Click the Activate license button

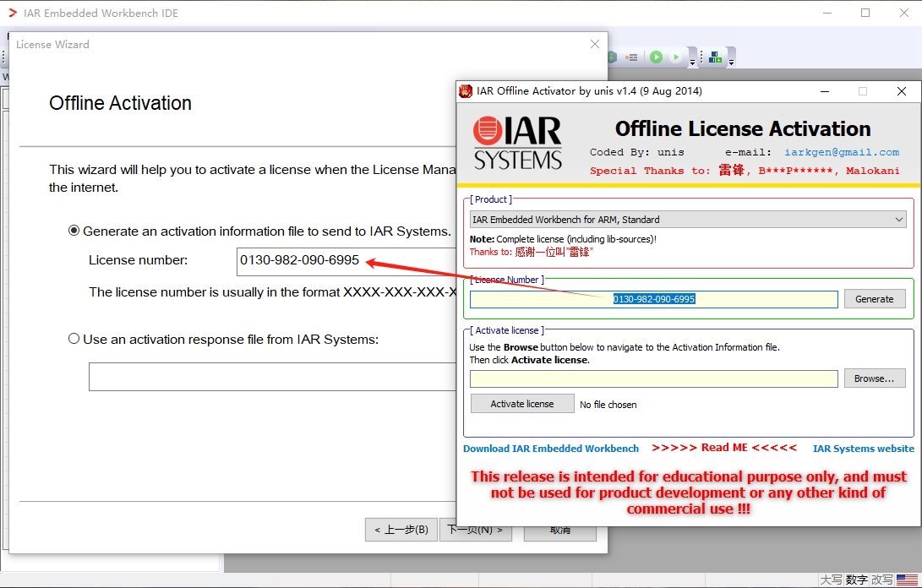522,404
